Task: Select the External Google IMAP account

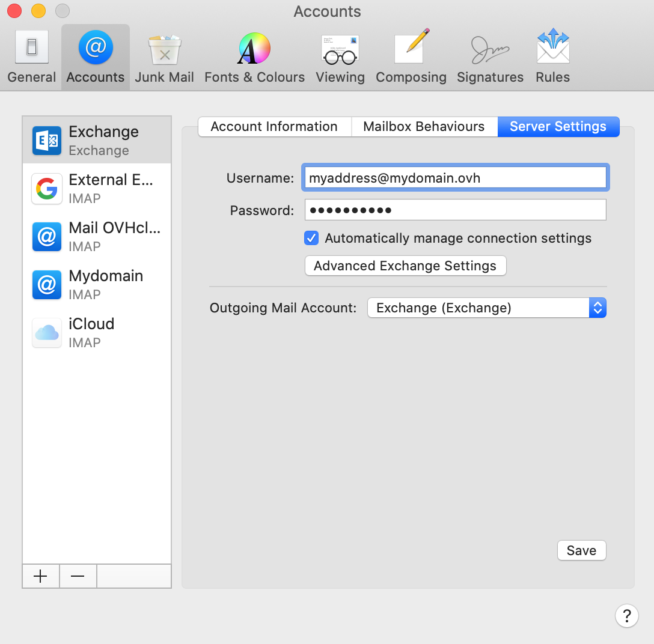Action: (96, 187)
